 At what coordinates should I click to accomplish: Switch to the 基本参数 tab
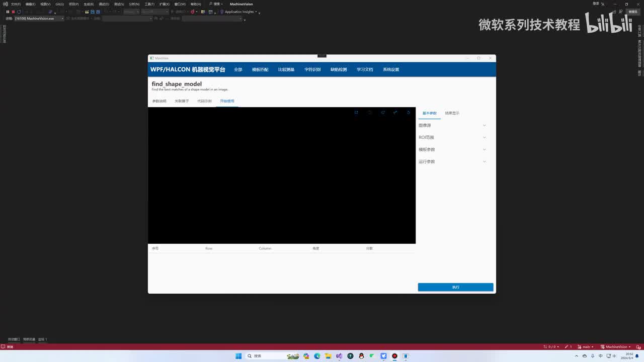click(x=430, y=113)
